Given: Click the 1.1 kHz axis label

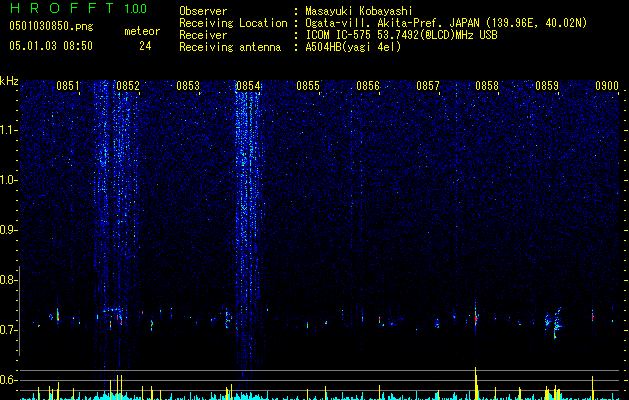Looking at the screenshot, I should [x=9, y=130].
